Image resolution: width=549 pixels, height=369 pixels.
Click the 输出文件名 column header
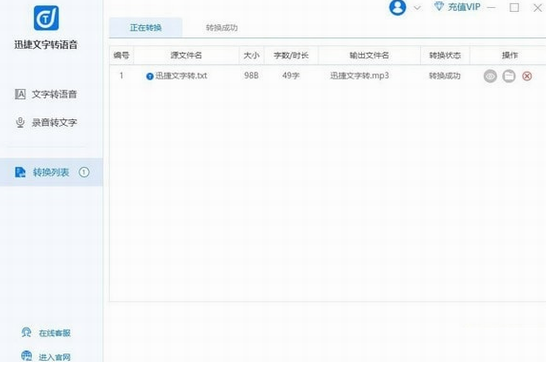click(369, 55)
